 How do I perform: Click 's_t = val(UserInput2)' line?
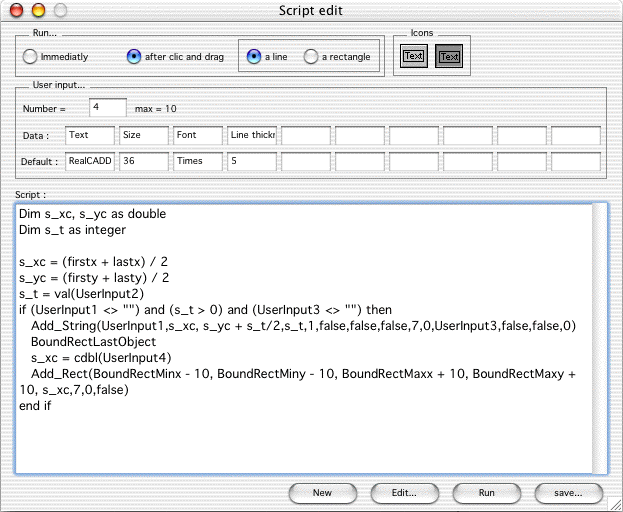point(81,294)
